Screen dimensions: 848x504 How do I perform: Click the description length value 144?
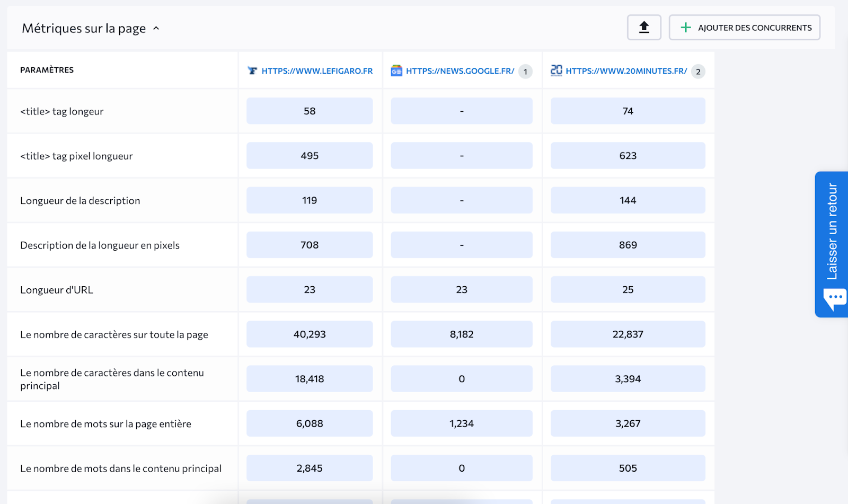click(628, 200)
